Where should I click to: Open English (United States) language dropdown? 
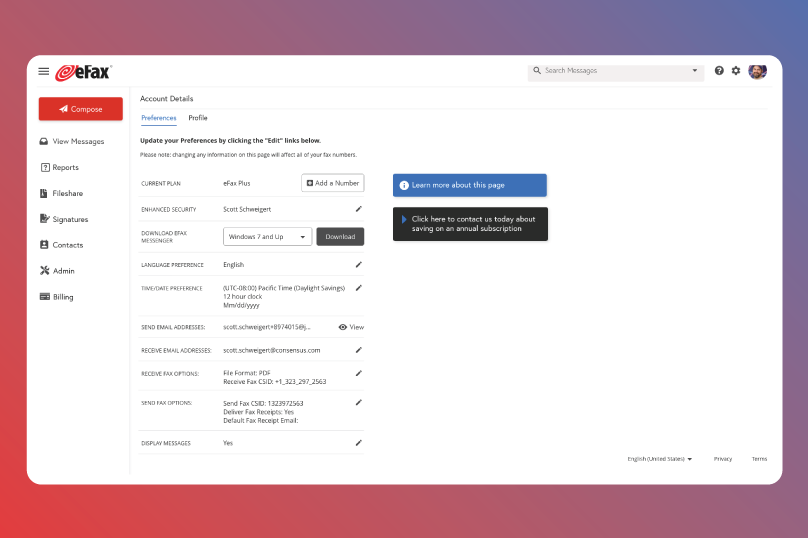pos(660,459)
